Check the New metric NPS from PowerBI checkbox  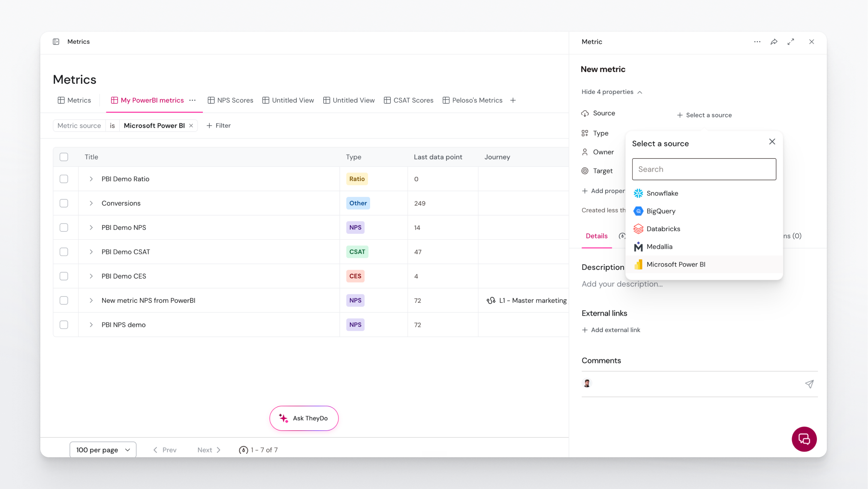tap(64, 301)
